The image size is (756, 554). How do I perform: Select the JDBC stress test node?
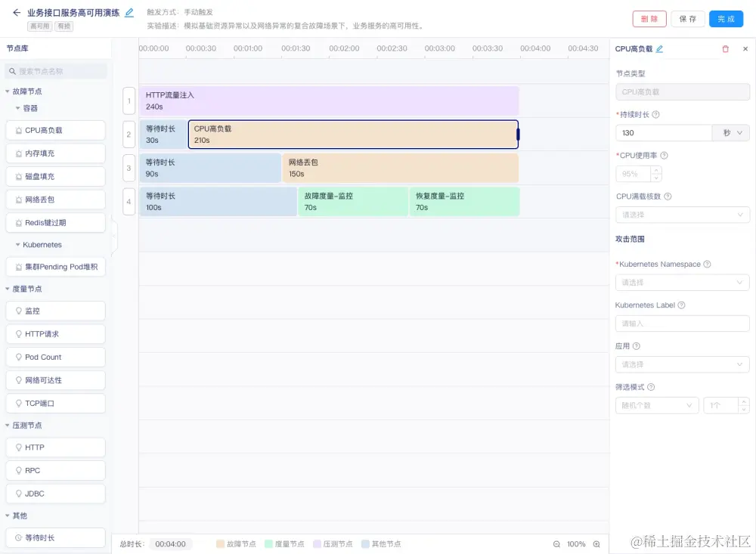point(55,494)
